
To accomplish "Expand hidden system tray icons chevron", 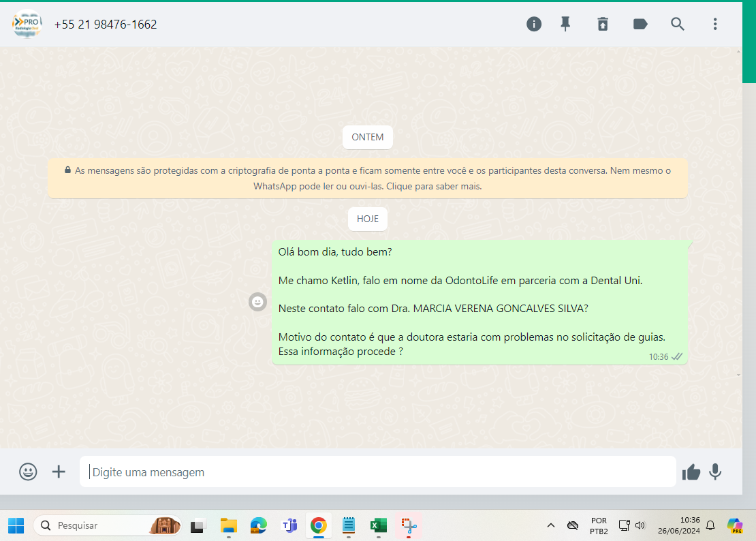I will (551, 525).
